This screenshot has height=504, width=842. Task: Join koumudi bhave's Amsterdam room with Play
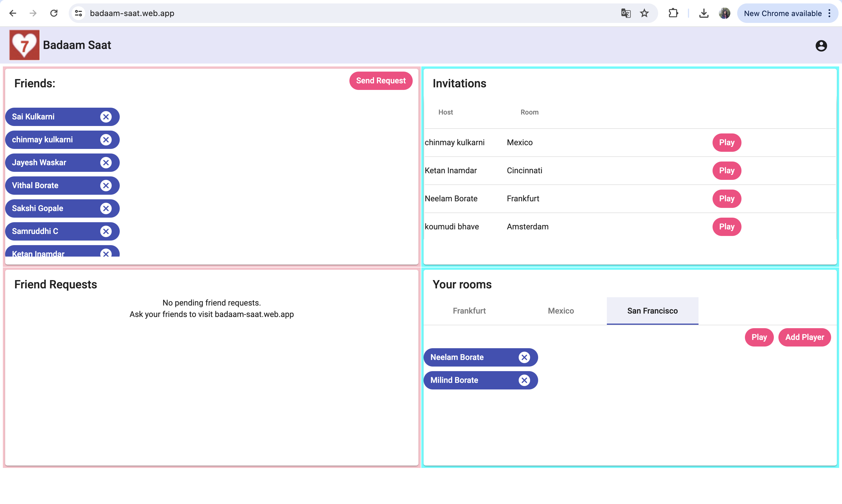click(x=727, y=227)
